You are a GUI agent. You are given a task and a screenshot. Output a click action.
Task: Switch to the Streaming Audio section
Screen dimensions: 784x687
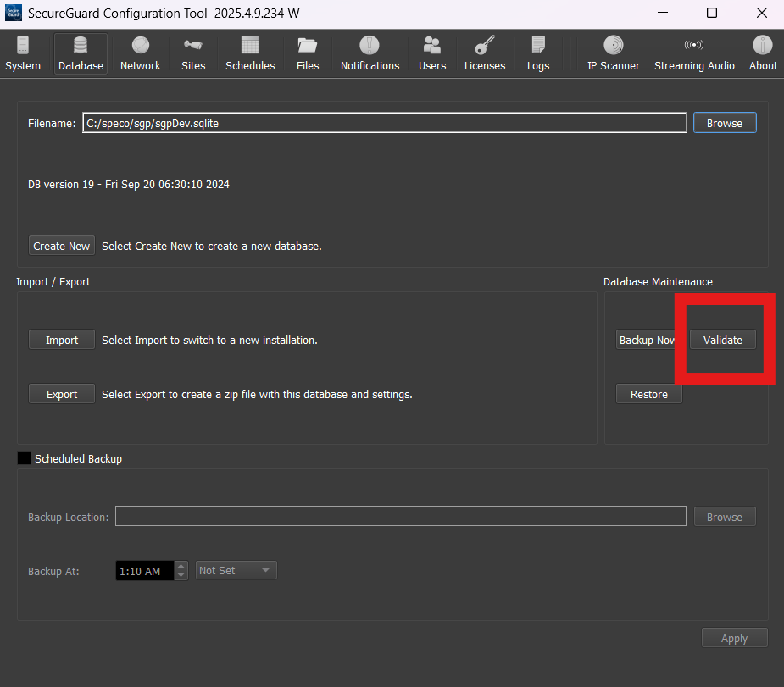pyautogui.click(x=694, y=53)
